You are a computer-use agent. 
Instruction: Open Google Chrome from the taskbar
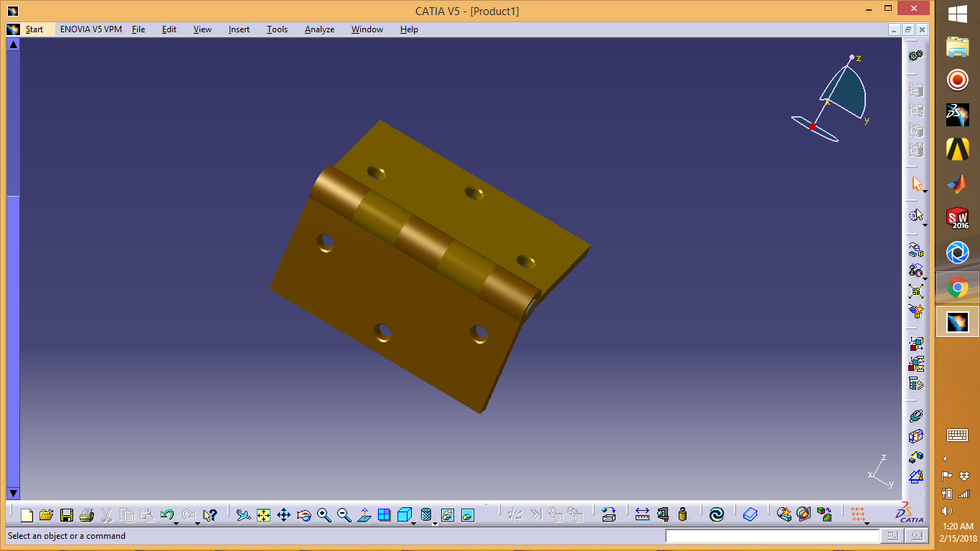point(957,288)
